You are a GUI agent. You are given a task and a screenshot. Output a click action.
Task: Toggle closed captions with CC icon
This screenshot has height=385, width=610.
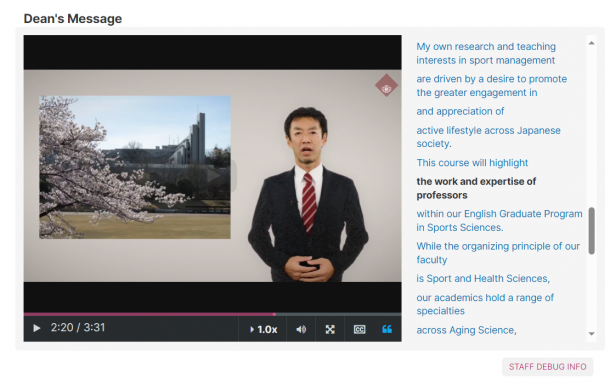(x=359, y=329)
